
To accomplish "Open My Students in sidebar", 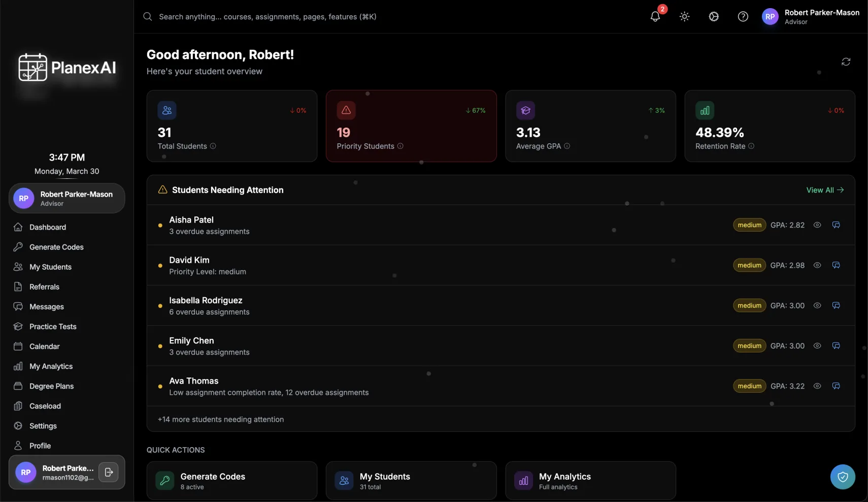I will (x=66, y=267).
